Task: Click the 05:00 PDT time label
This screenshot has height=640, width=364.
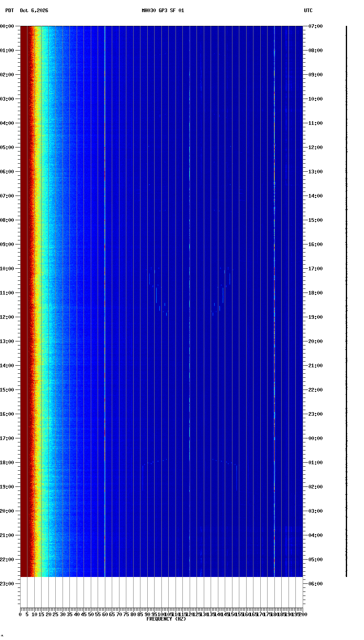Action: pos(7,147)
